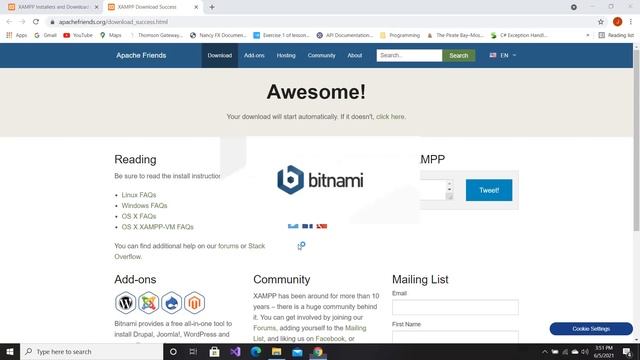Open OS X FAQs link

coord(139,216)
